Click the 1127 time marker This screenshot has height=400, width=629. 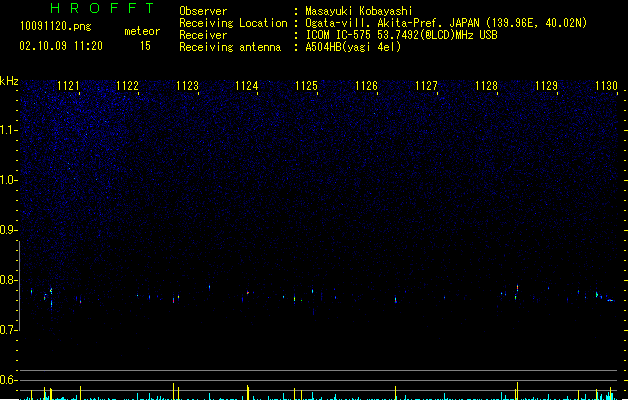click(426, 86)
